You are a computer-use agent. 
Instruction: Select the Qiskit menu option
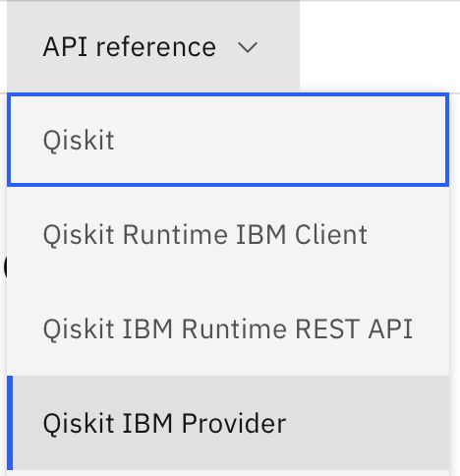pos(228,140)
